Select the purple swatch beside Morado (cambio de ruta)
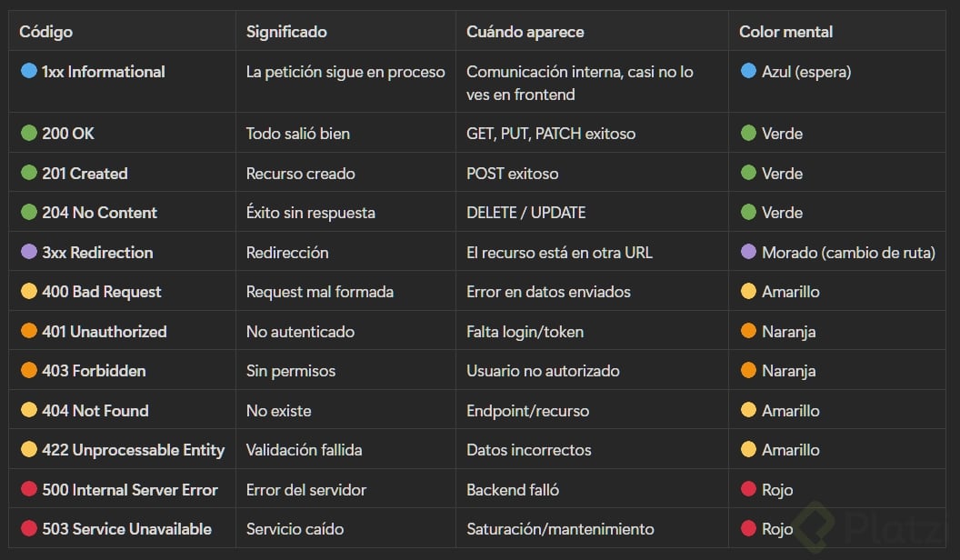Screen dimensions: 960x560 pos(748,252)
